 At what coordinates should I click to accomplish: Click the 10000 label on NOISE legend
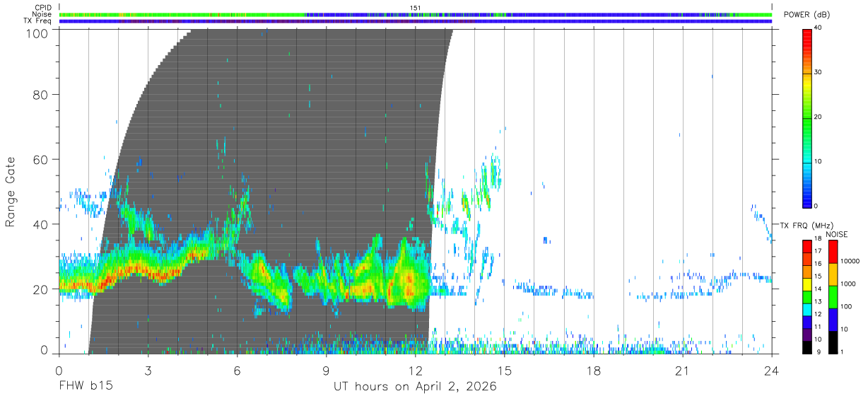pos(850,261)
